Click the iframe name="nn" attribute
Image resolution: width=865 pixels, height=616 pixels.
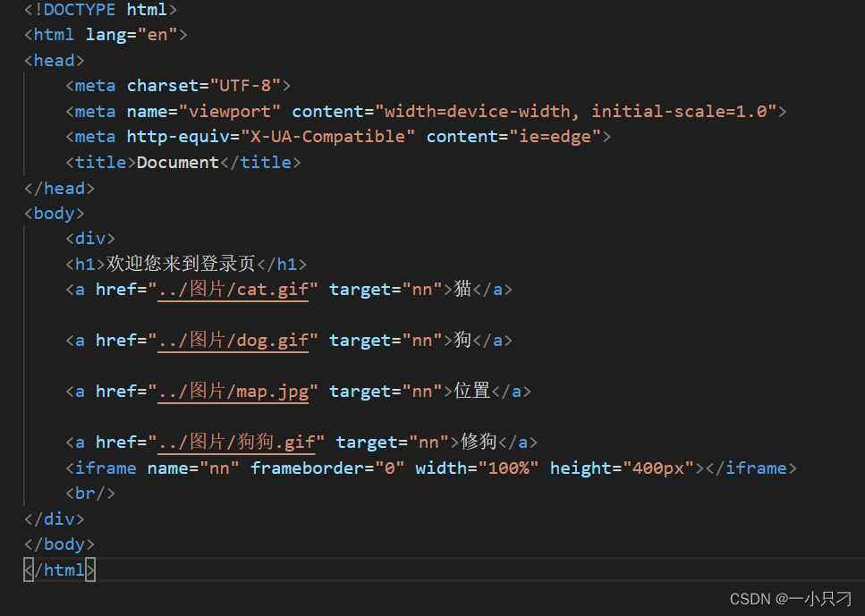(x=193, y=468)
